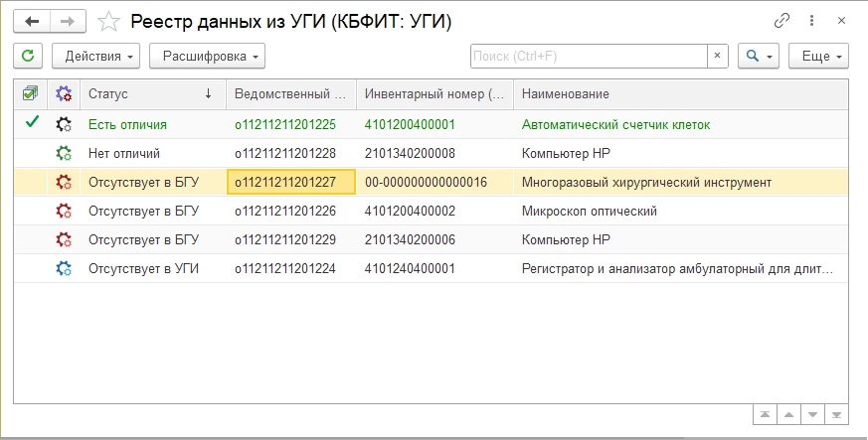Move down one row with the down arrow
The width and height of the screenshot is (868, 440).
(812, 415)
